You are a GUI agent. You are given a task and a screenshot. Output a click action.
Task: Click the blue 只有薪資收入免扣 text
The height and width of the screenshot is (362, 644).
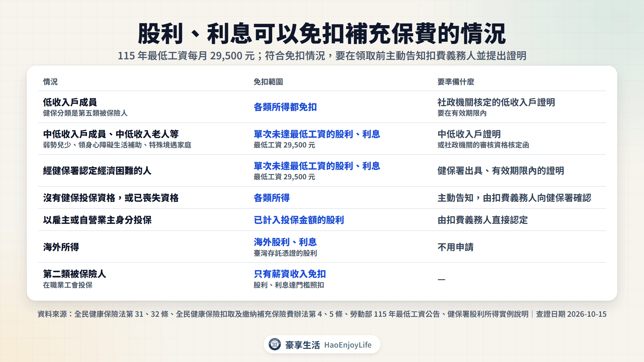point(290,274)
